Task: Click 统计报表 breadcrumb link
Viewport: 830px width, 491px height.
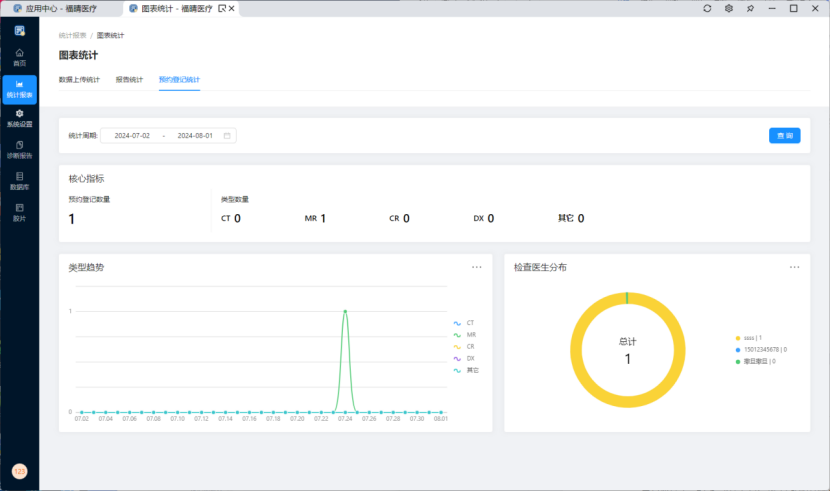Action: [x=72, y=35]
